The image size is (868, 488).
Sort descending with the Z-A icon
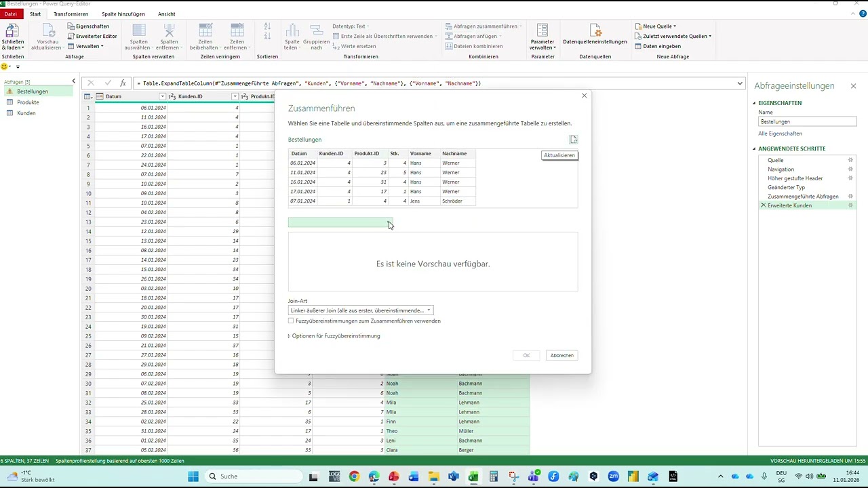tap(267, 38)
